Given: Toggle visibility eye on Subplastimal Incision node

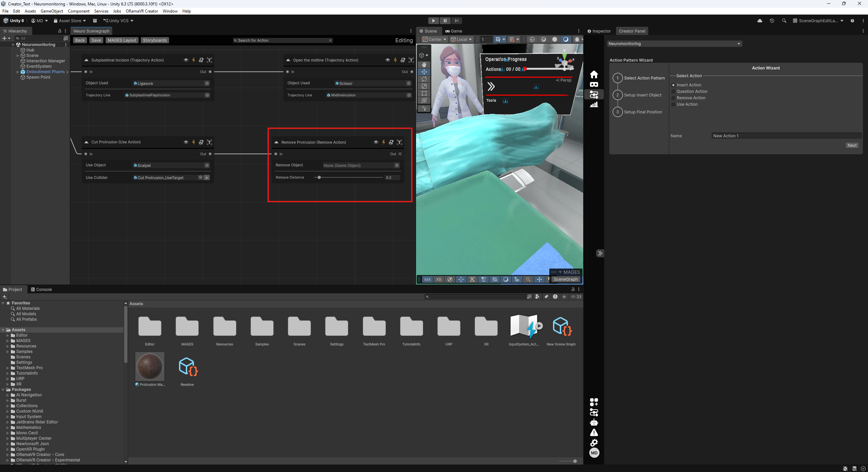Looking at the screenshot, I should 186,60.
